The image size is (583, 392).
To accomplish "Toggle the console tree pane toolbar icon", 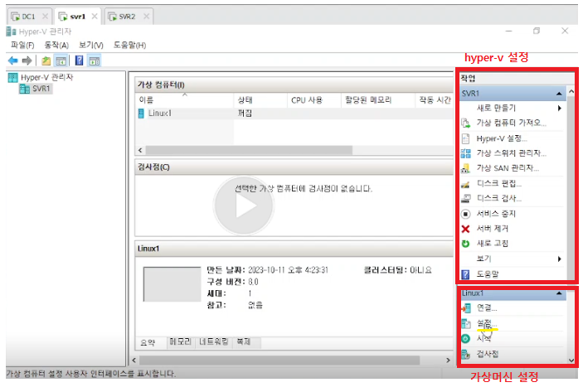I will tap(61, 60).
